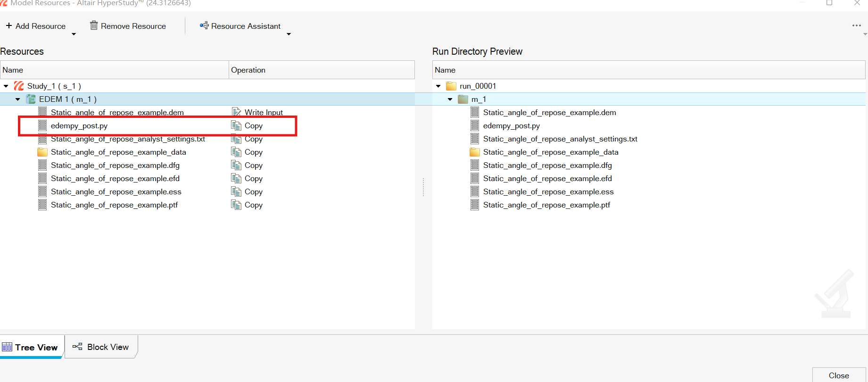Screen dimensions: 868x382
Task: Select the EDEM 1 model icon
Action: point(31,99)
